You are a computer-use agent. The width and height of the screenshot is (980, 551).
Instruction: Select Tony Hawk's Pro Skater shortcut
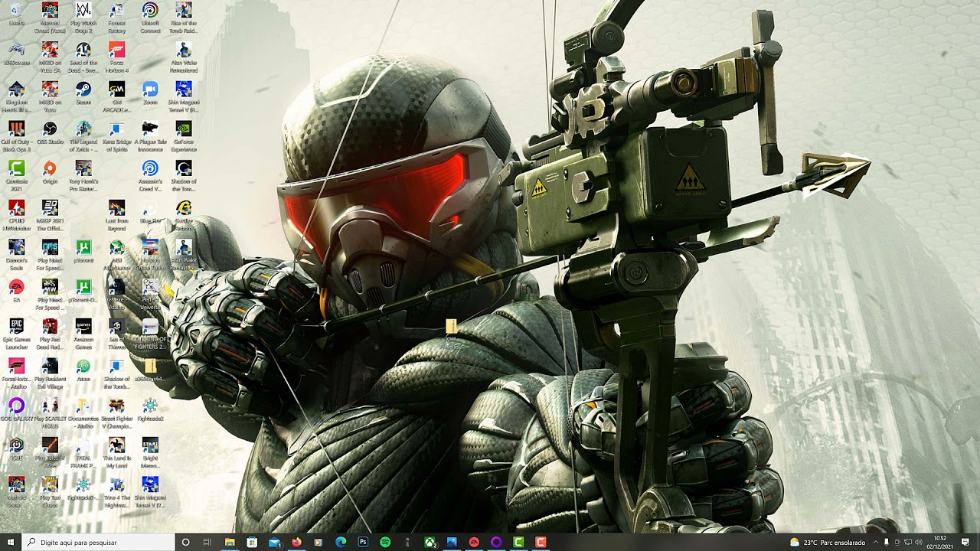coord(83,177)
